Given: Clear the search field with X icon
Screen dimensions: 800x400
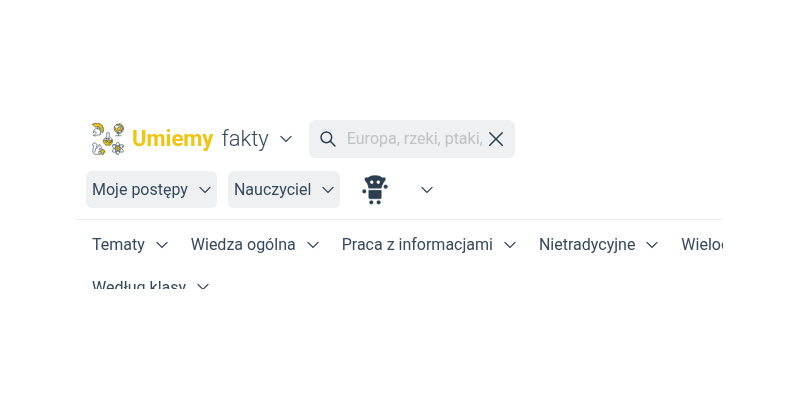Looking at the screenshot, I should click(x=496, y=139).
